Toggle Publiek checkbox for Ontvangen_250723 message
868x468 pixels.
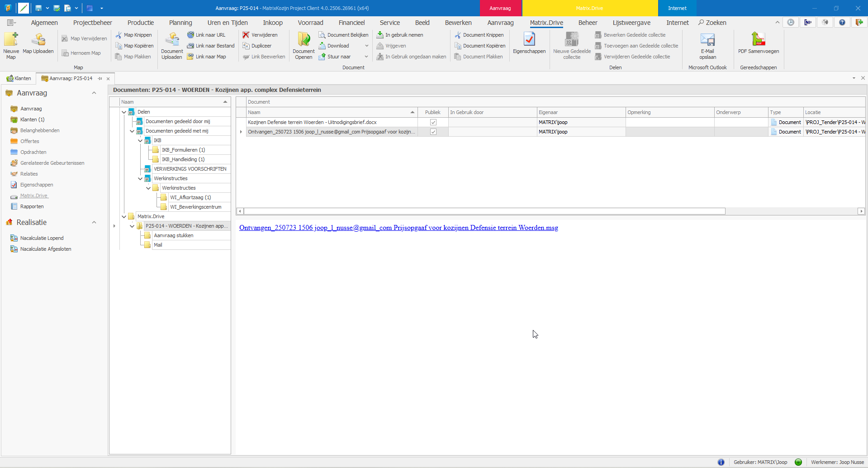(433, 132)
